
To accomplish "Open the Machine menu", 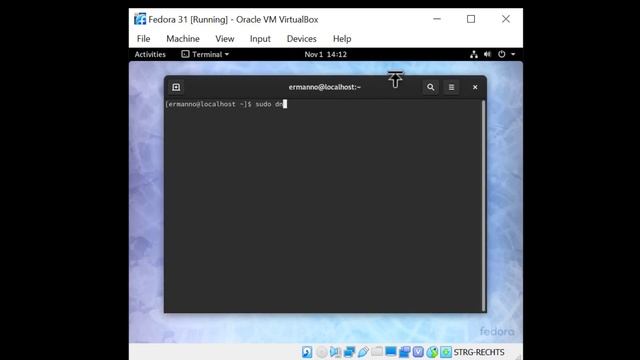I will tap(183, 39).
